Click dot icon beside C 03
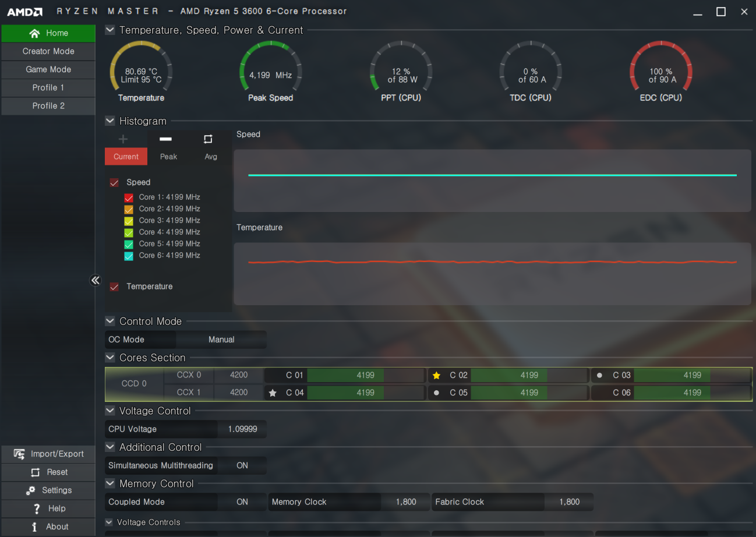Image resolution: width=756 pixels, height=537 pixels. click(x=599, y=376)
